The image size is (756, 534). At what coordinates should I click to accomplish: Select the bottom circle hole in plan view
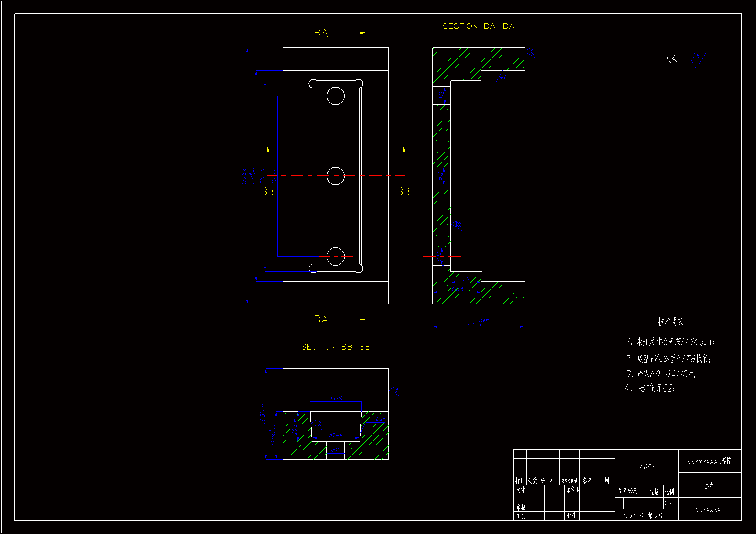pyautogui.click(x=336, y=256)
